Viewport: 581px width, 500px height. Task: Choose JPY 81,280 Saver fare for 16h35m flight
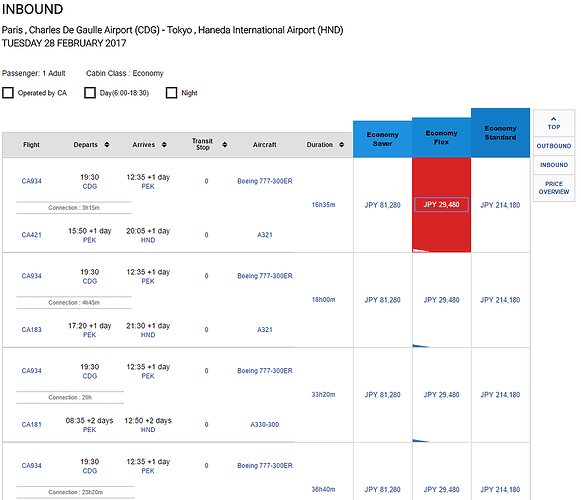[x=382, y=205]
